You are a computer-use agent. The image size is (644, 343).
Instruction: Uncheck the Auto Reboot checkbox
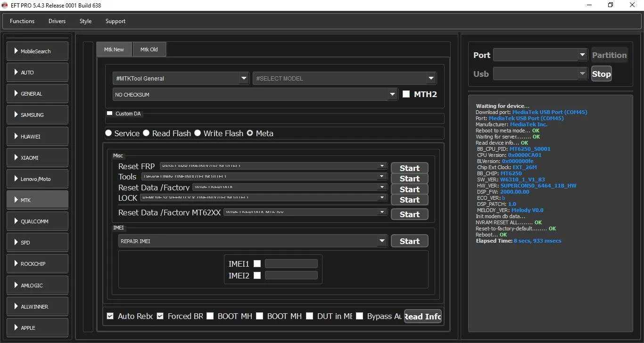(110, 316)
